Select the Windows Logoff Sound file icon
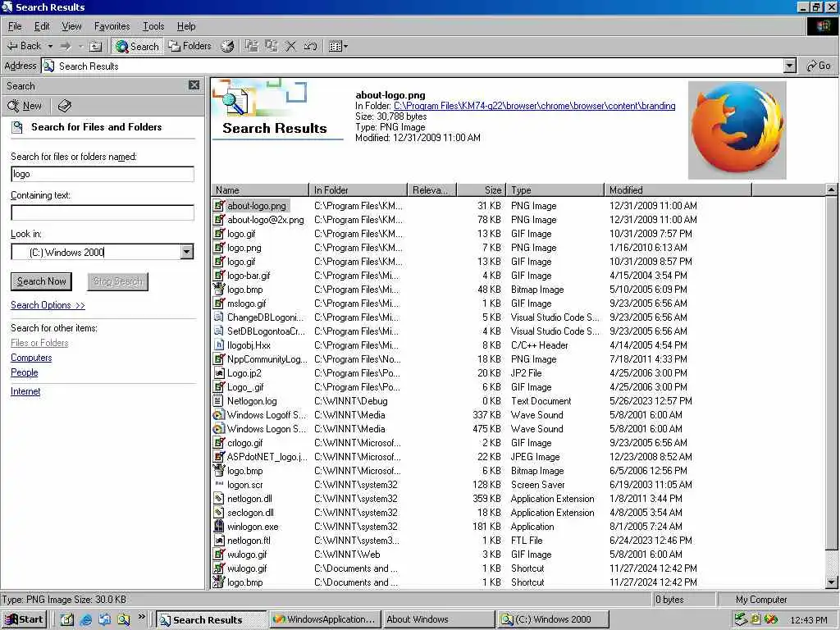Screen dimensions: 840x630 click(218, 414)
